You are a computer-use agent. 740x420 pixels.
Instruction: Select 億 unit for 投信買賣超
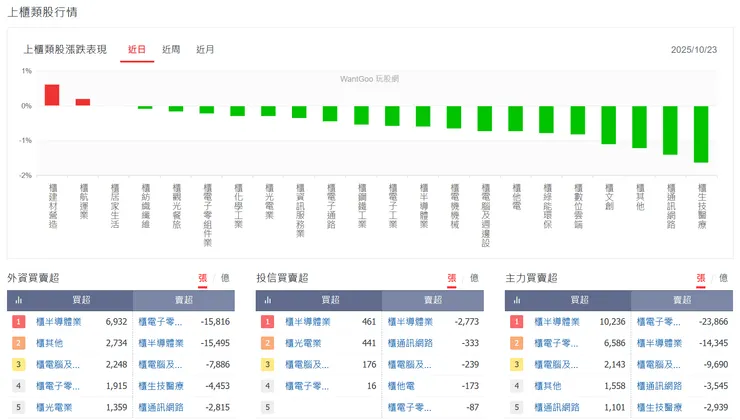coord(474,278)
